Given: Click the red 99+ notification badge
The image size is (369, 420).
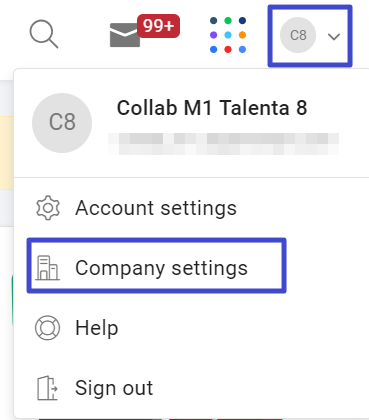Looking at the screenshot, I should pyautogui.click(x=158, y=26).
